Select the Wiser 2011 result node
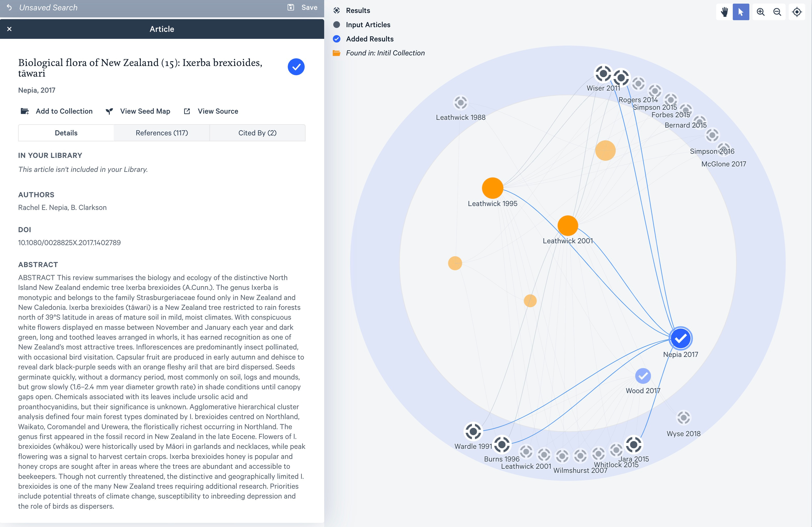Image resolution: width=812 pixels, height=527 pixels. [603, 73]
